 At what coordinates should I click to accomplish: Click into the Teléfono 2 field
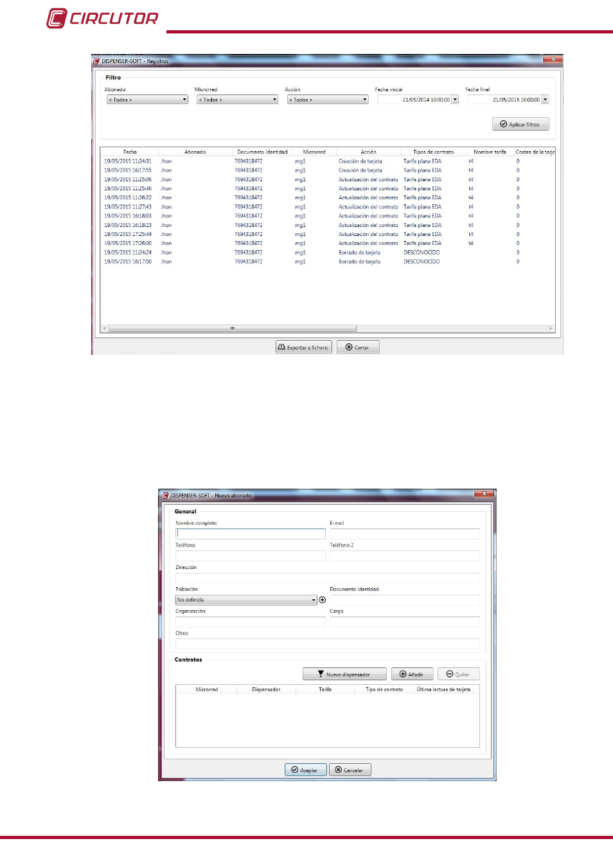pos(405,556)
